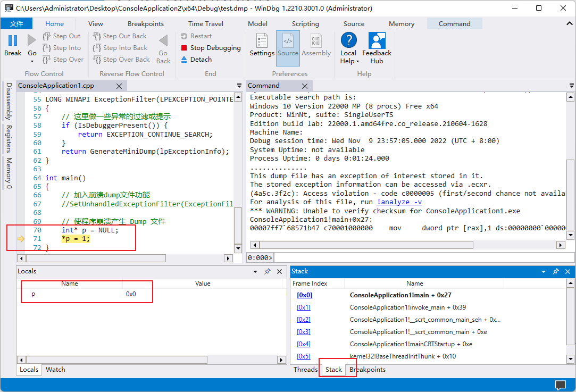The height and width of the screenshot is (392, 576).
Task: Click the command input field
Action: point(420,257)
